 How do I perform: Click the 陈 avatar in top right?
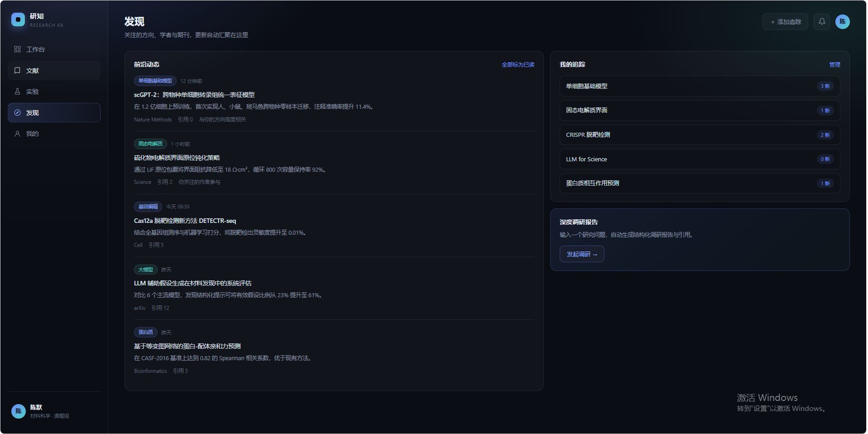point(843,21)
